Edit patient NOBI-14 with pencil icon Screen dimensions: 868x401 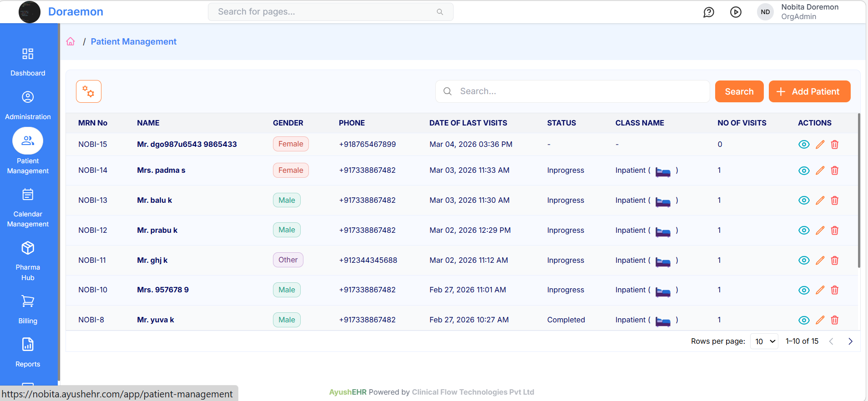click(x=820, y=170)
